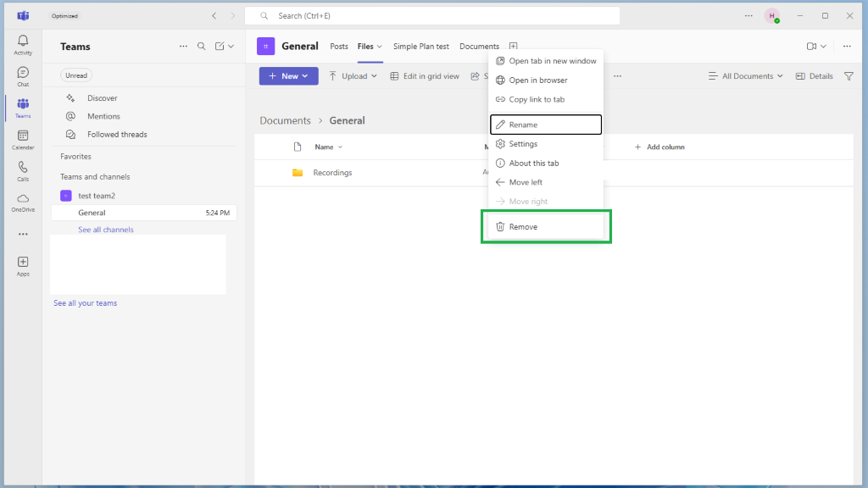Open OneDrive from the app bar
868x488 pixels.
tap(23, 202)
